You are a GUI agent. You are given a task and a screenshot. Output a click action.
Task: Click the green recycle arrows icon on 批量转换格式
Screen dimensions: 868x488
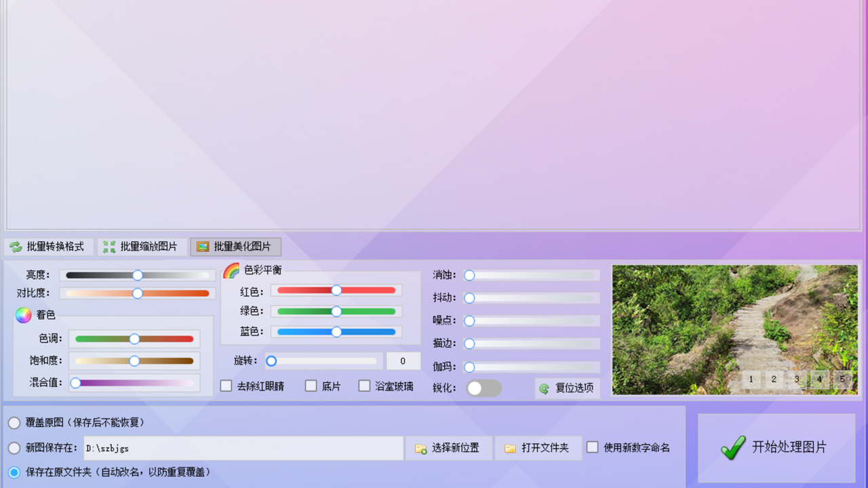pyautogui.click(x=15, y=247)
